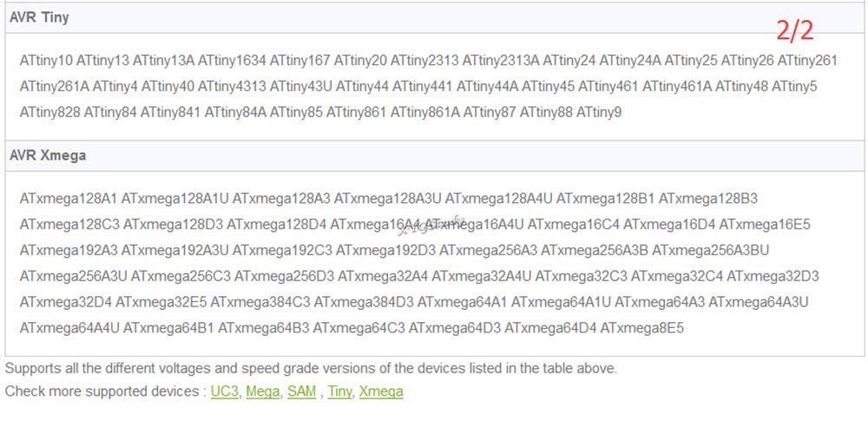This screenshot has width=868, height=421.
Task: Click the ATxmega128A1 device name
Action: pyautogui.click(x=69, y=198)
